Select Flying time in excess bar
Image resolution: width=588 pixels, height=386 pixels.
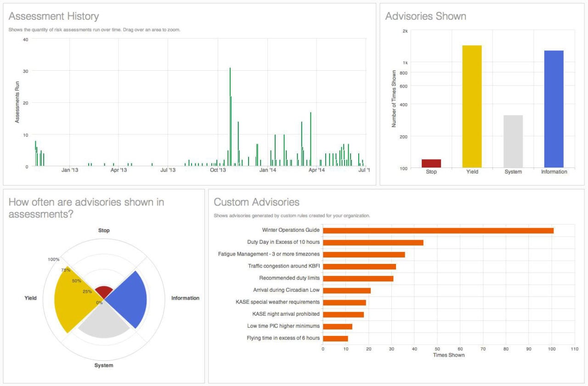(x=335, y=338)
